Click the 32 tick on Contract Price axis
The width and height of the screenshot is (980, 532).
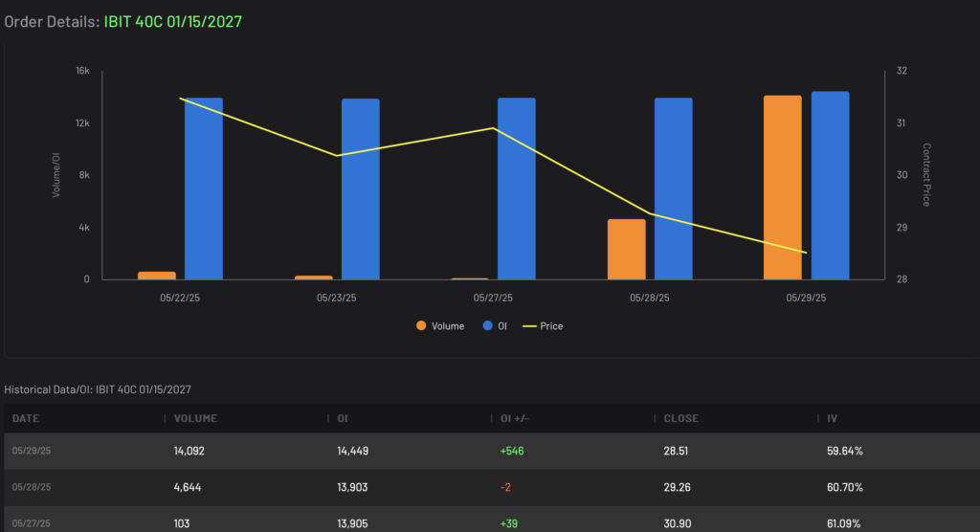tap(902, 71)
